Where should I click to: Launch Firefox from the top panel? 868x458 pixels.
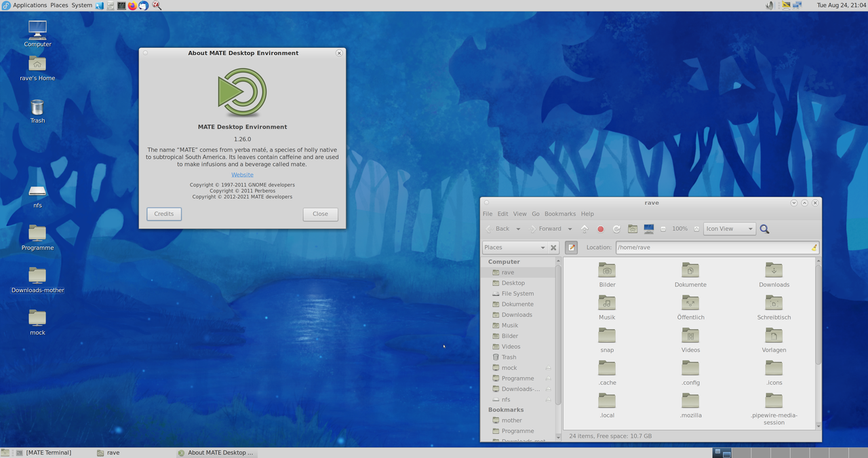[x=132, y=5]
